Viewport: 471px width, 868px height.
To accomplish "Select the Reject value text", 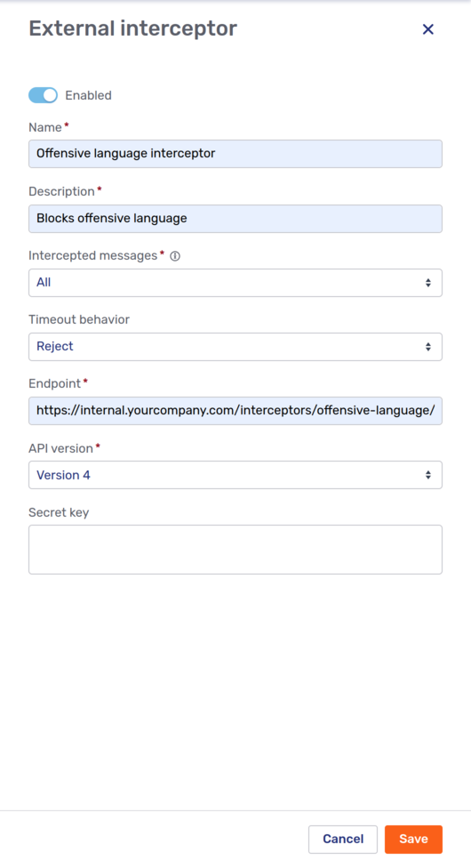I will click(55, 347).
